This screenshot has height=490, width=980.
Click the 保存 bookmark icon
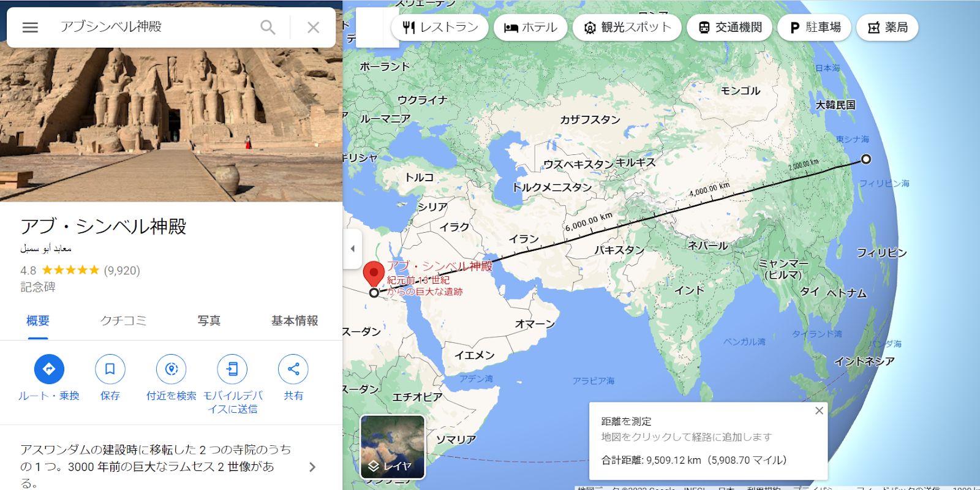click(110, 369)
